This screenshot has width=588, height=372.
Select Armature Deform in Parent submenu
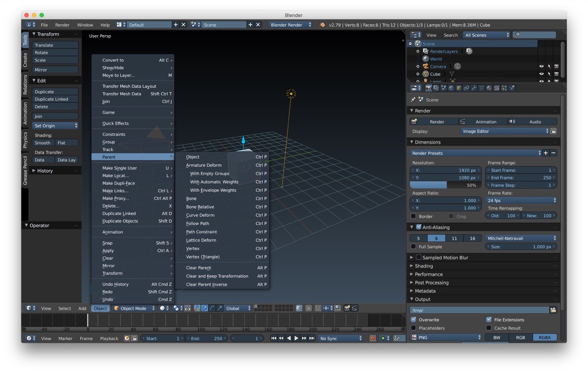pos(222,165)
